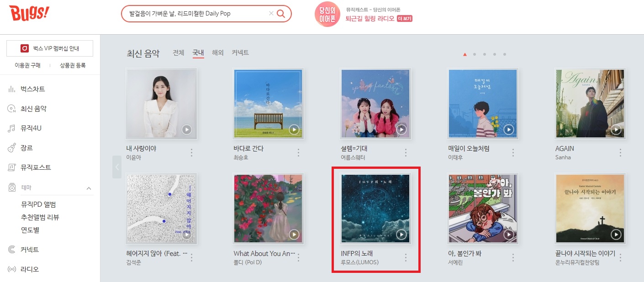Open more options for AGAIN by Sanha
Image resolution: width=644 pixels, height=282 pixels.
[620, 153]
